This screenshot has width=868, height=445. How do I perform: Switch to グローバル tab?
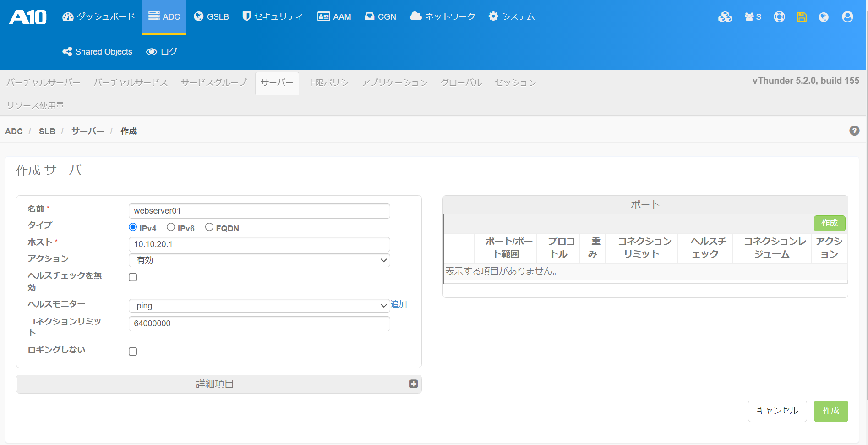[x=461, y=82]
